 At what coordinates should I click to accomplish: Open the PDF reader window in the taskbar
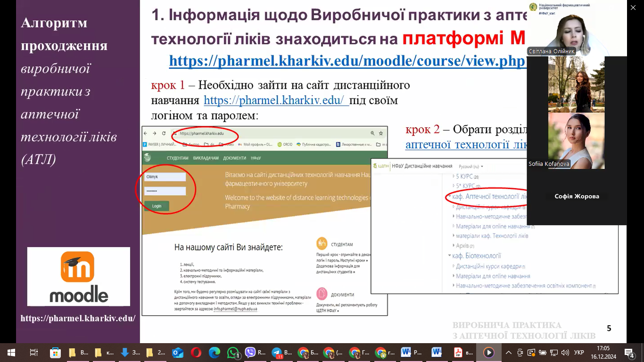pyautogui.click(x=462, y=352)
